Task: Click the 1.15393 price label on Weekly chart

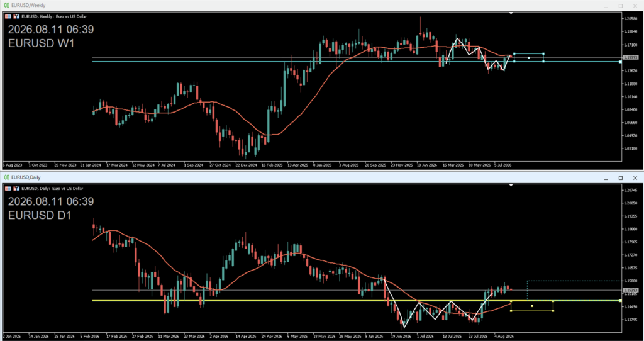Action: click(630, 57)
